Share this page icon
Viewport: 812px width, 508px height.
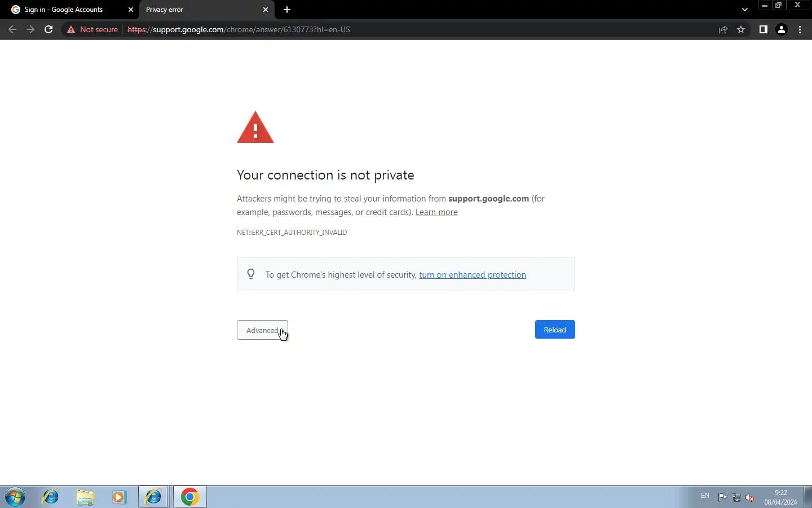(x=723, y=29)
